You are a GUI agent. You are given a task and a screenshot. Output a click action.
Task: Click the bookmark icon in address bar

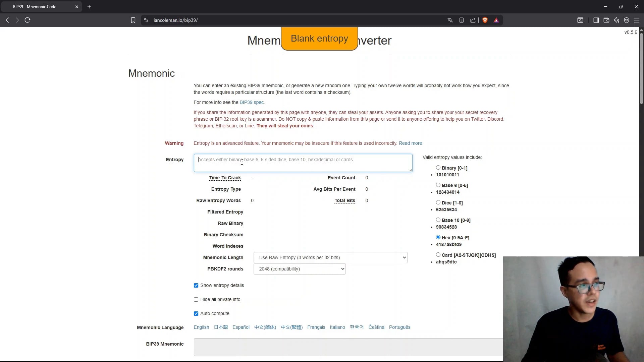point(133,20)
